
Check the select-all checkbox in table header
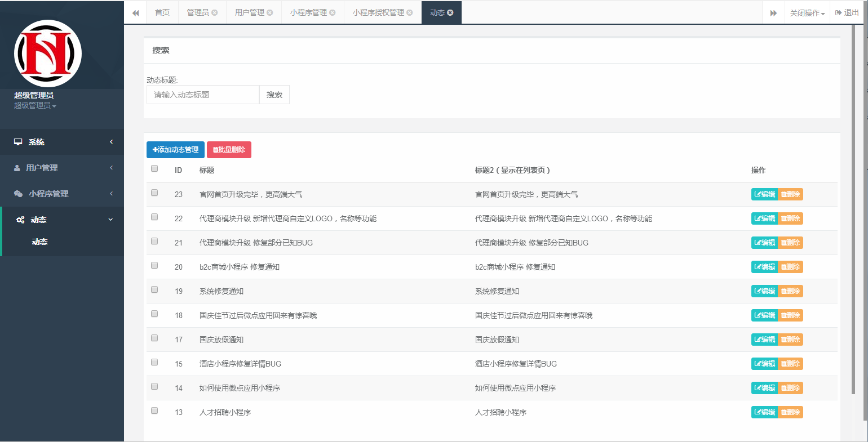[x=154, y=168]
